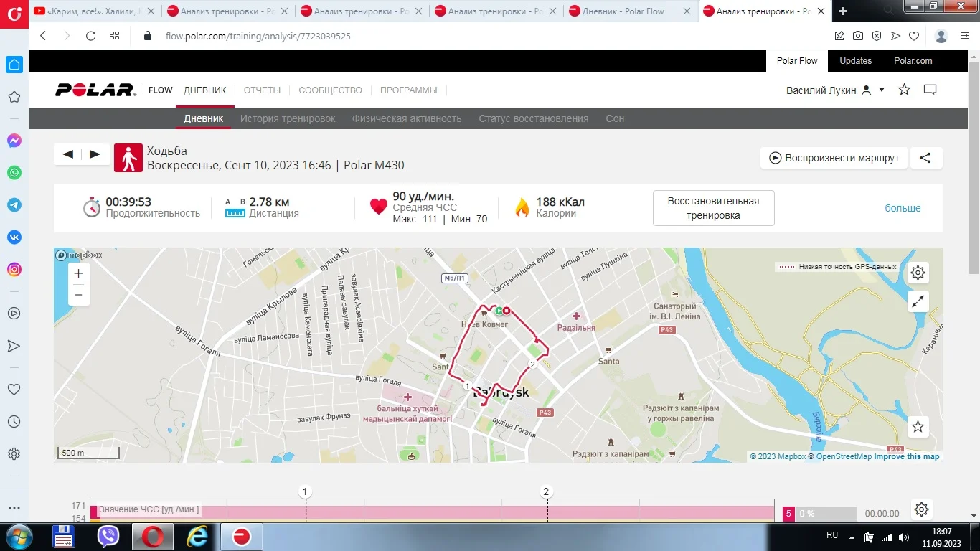Reload the page with refresh button
This screenshot has height=551, width=980.
[x=90, y=36]
